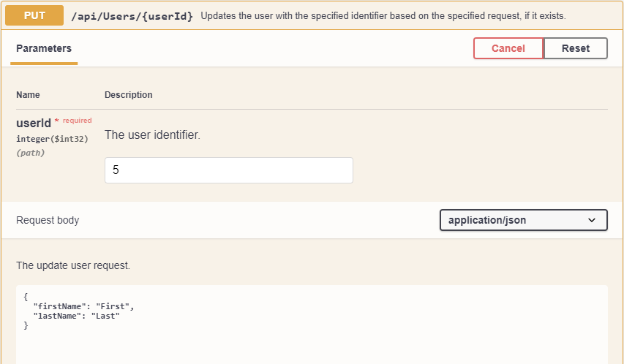Click the userId parameter name
Viewport: 624px width, 364px height.
34,124
